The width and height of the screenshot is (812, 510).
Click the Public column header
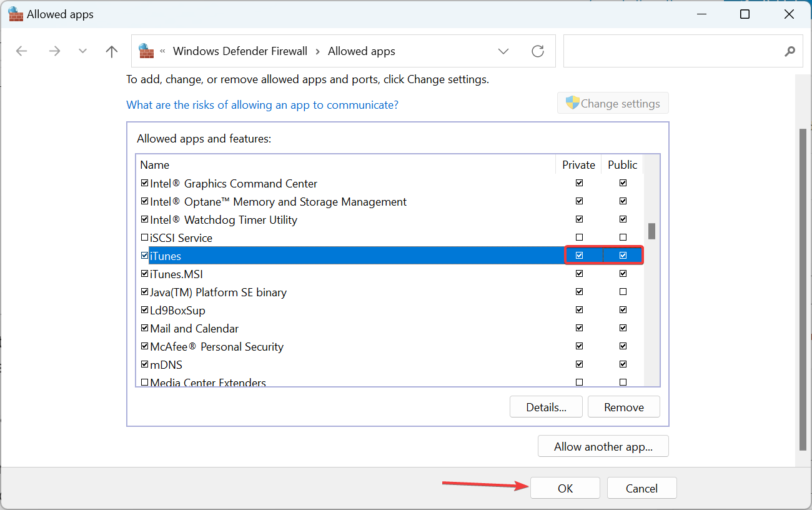click(x=622, y=165)
